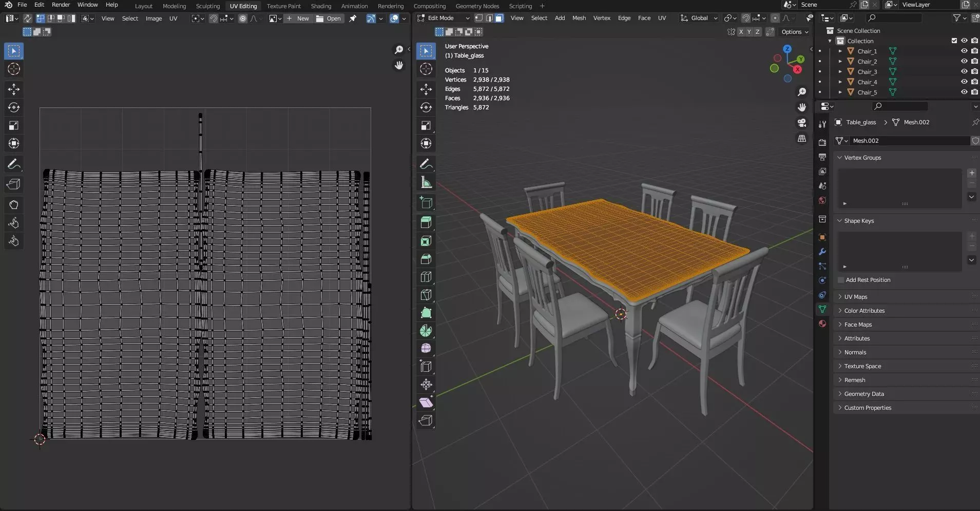
Task: Open the Material properties tab
Action: (822, 324)
